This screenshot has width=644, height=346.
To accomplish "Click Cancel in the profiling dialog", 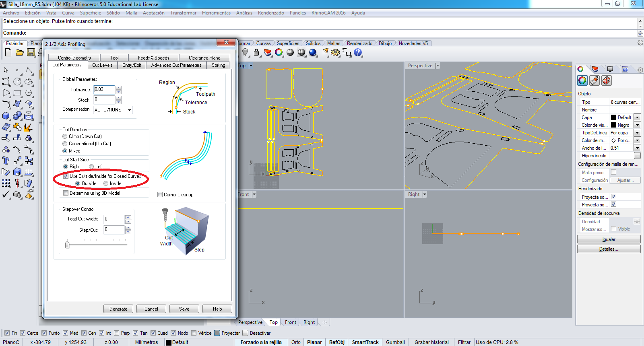I will point(151,309).
